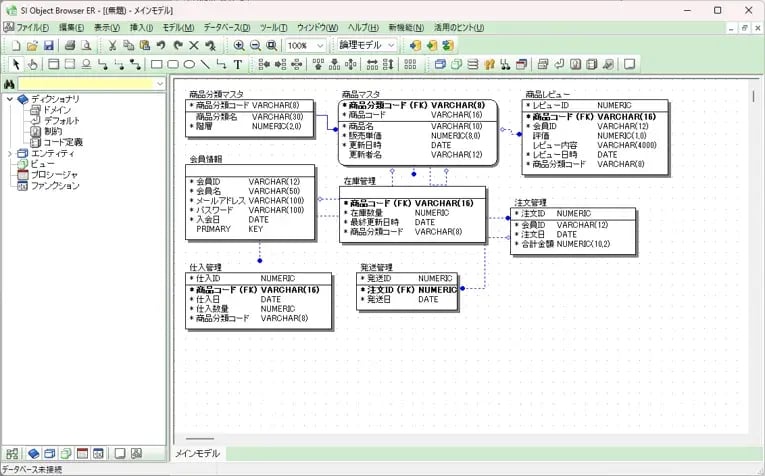This screenshot has width=765, height=476.
Task: Open the 論理モデル model type dropdown
Action: tap(366, 46)
